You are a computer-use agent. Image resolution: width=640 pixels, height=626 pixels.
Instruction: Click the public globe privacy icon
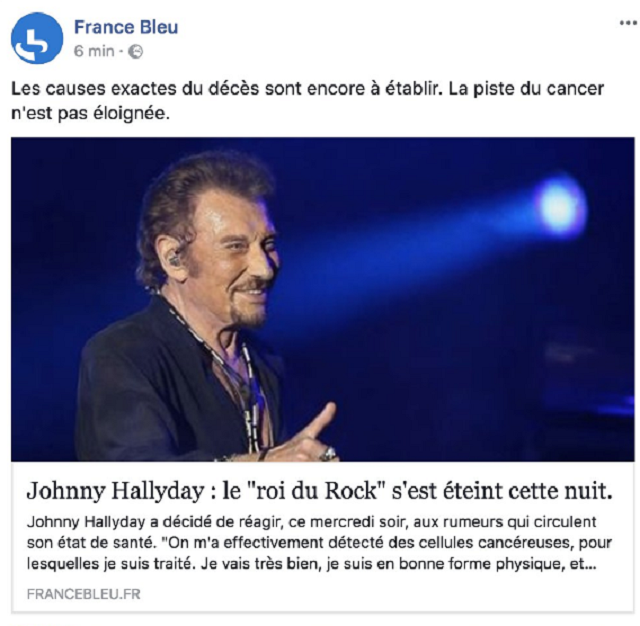(136, 51)
